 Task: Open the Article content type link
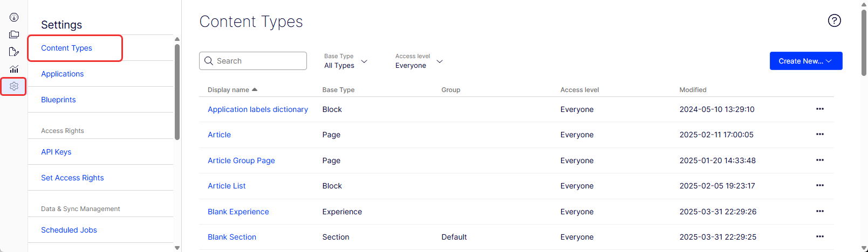pos(219,135)
